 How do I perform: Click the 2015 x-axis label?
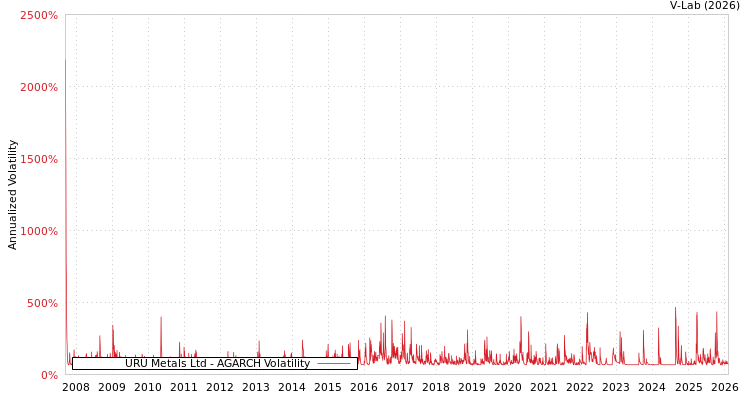[x=328, y=387]
